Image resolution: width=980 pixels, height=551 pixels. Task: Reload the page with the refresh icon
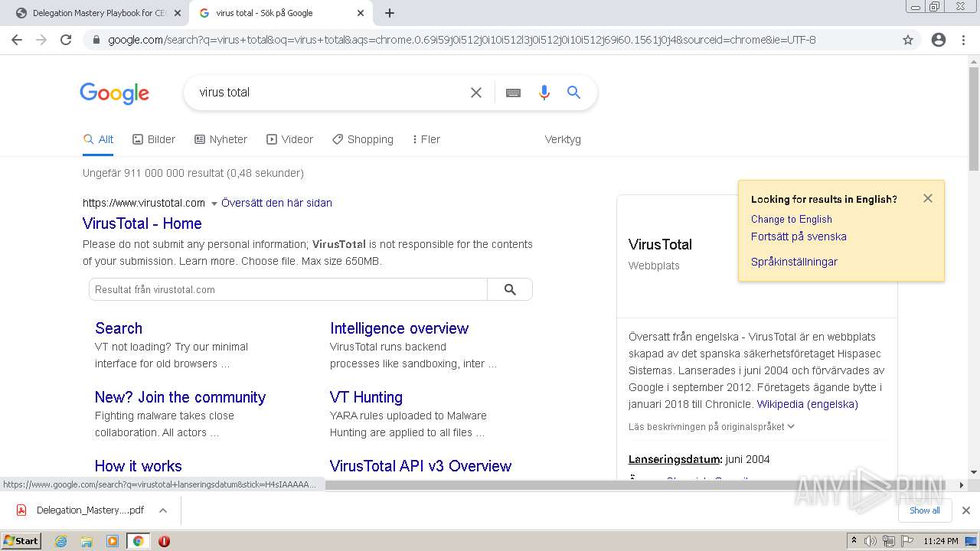(66, 40)
